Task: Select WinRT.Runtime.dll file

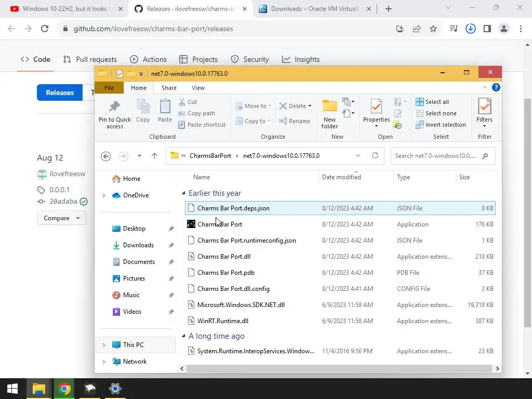Action: [x=340, y=321]
